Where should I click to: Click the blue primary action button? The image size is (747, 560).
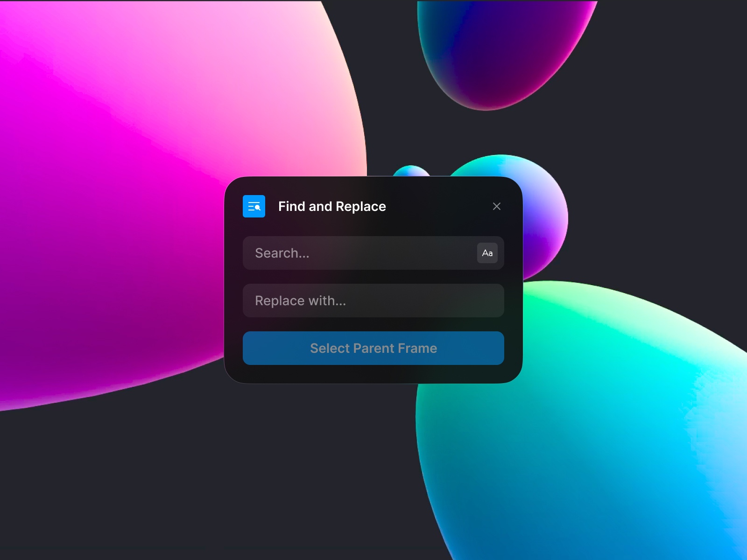373,348
